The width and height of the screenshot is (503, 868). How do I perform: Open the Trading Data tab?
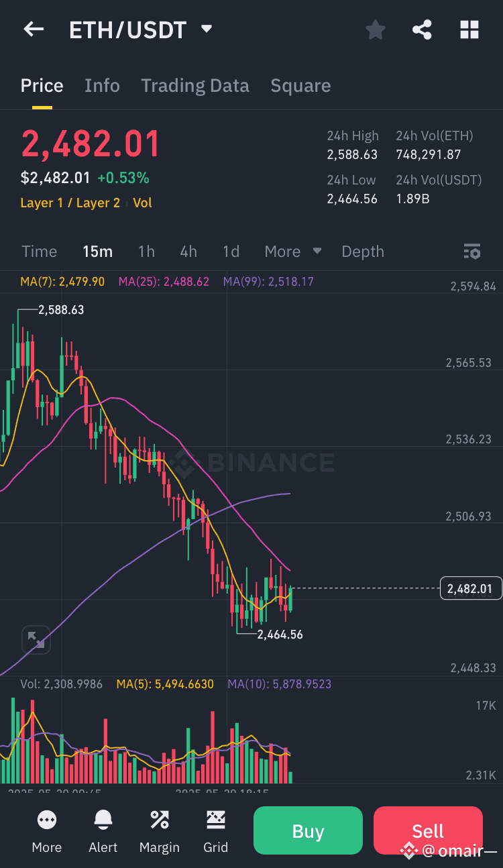pyautogui.click(x=195, y=86)
